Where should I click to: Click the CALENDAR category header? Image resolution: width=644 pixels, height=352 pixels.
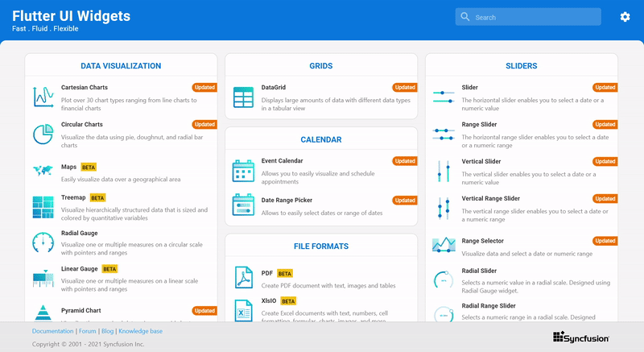coord(320,139)
